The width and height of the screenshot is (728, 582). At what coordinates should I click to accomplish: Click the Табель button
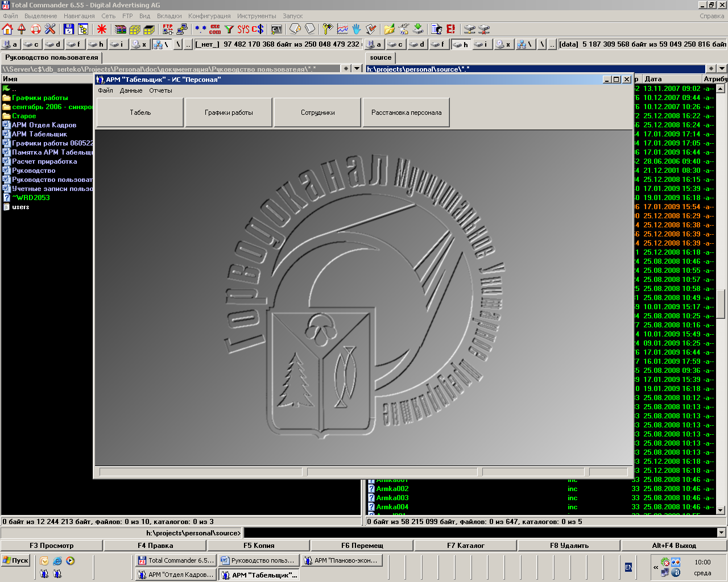(140, 113)
